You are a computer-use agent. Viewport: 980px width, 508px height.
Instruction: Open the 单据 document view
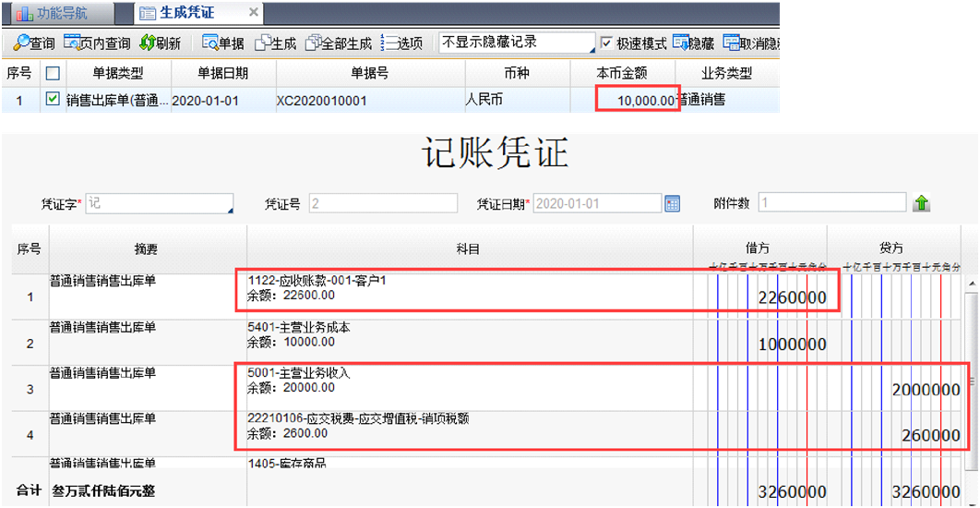pos(223,43)
